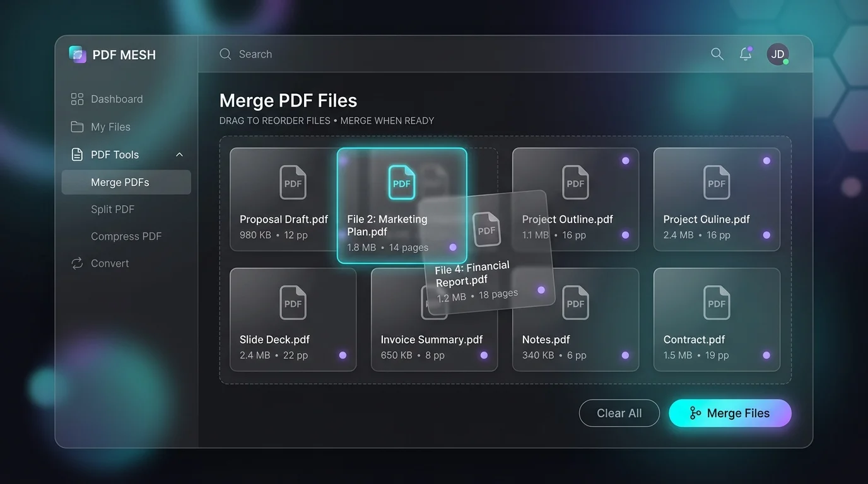Click the Financial Report PDF icon

[486, 229]
